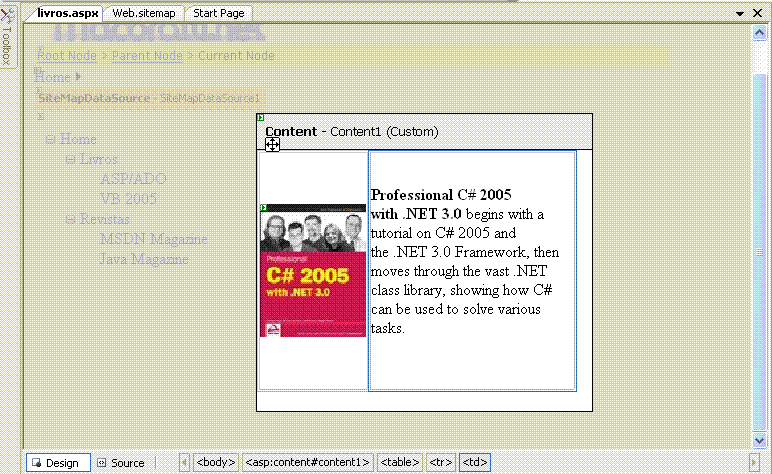Click the green glyph on the book image
This screenshot has width=772, height=474.
[x=263, y=208]
